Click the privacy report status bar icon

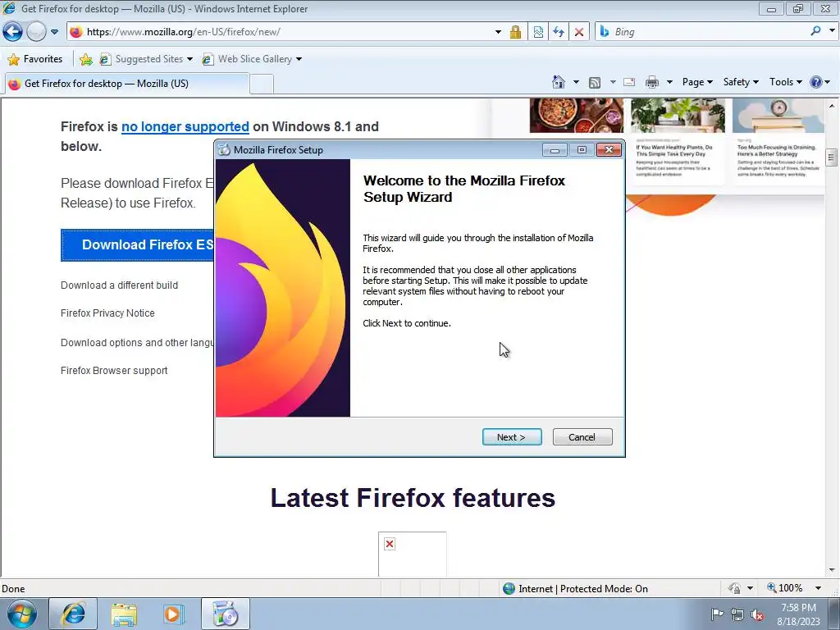tap(734, 588)
